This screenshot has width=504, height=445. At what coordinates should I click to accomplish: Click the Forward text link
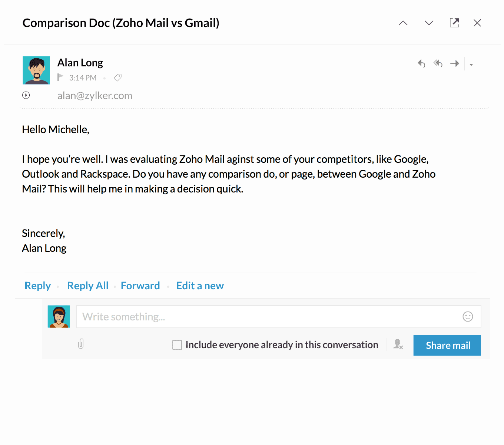[140, 286]
